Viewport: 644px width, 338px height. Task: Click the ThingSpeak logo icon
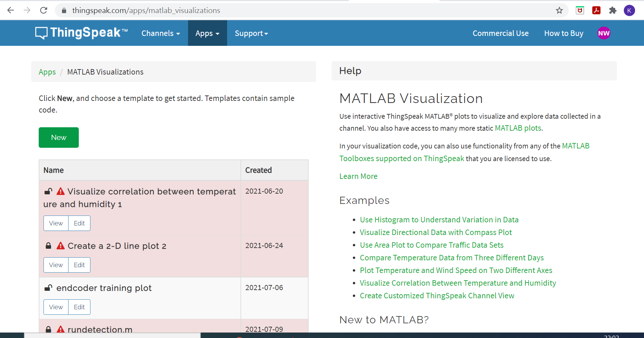(41, 33)
